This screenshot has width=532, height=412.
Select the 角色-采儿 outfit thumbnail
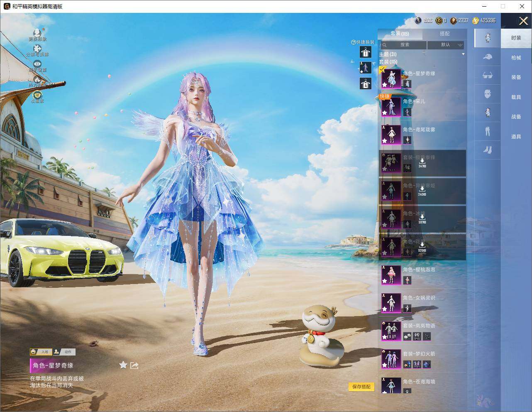[391, 106]
